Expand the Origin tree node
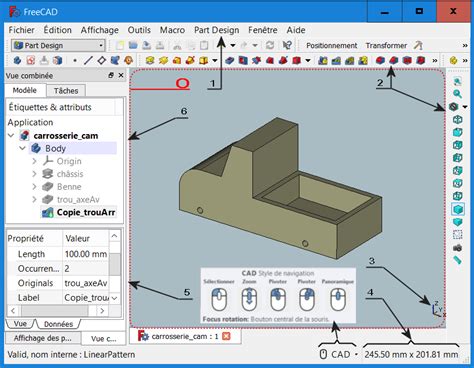 click(34, 161)
